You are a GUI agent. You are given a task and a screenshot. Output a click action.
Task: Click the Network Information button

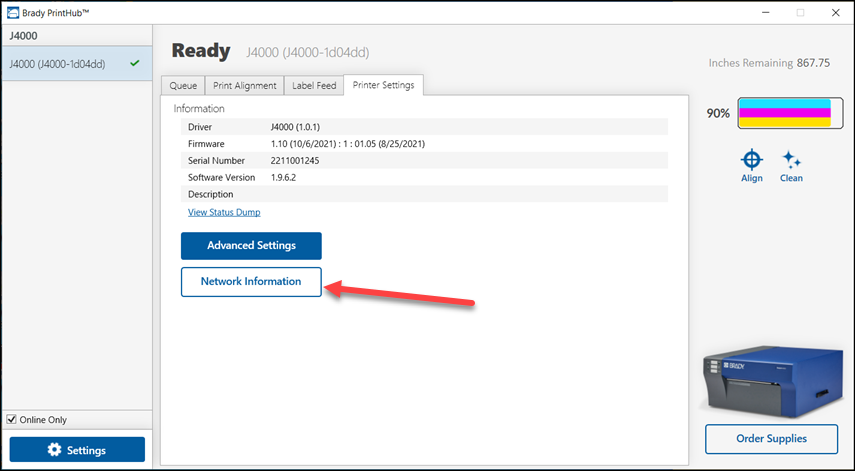click(x=251, y=282)
